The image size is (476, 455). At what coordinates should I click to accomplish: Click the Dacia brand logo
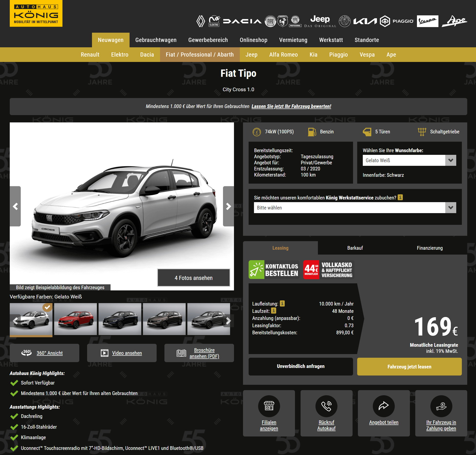click(x=242, y=21)
